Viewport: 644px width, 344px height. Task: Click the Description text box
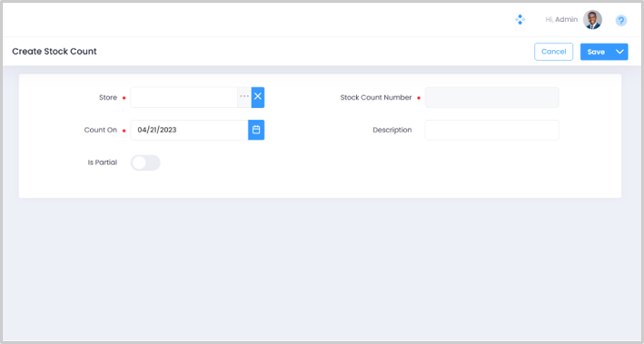pyautogui.click(x=491, y=130)
